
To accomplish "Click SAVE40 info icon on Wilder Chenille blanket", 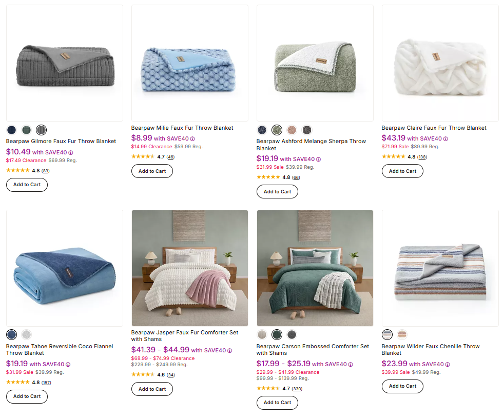I will tap(448, 364).
